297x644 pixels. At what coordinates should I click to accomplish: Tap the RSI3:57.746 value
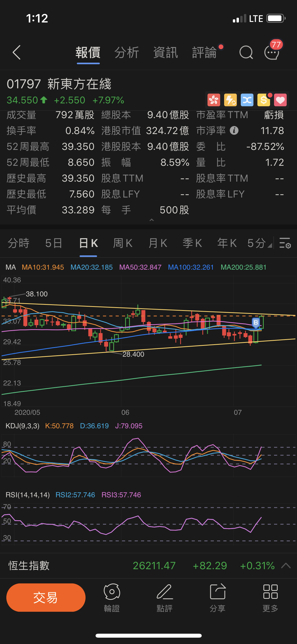point(121,495)
